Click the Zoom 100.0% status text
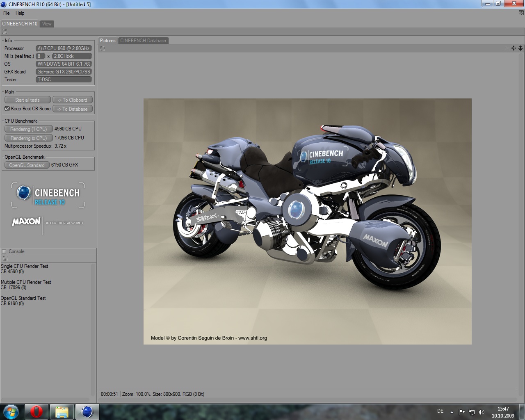Viewport: 525px width, 420px height. (x=136, y=394)
